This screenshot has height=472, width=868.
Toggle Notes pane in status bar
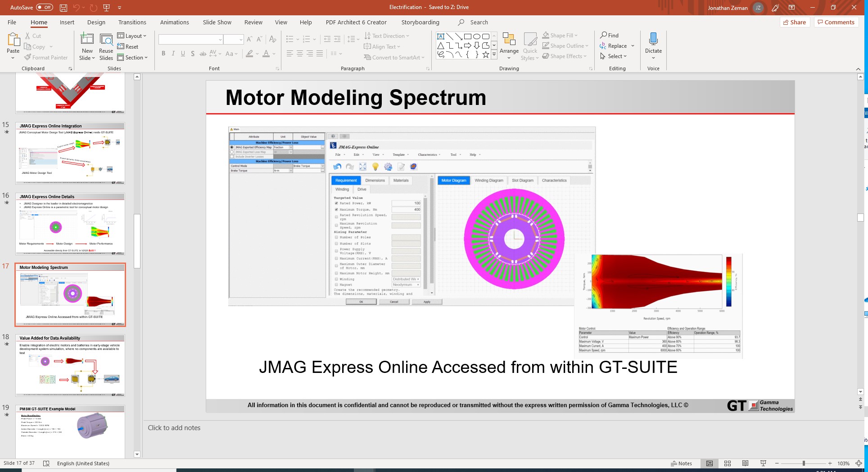[681, 463]
